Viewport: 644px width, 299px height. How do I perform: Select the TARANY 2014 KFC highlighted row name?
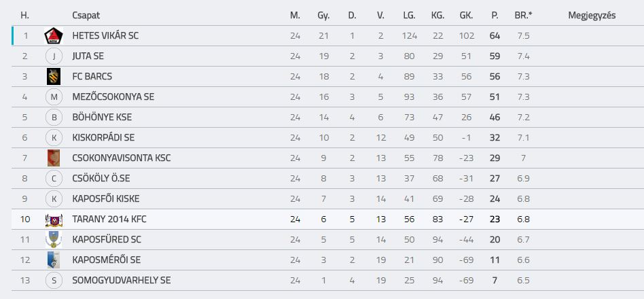click(109, 219)
